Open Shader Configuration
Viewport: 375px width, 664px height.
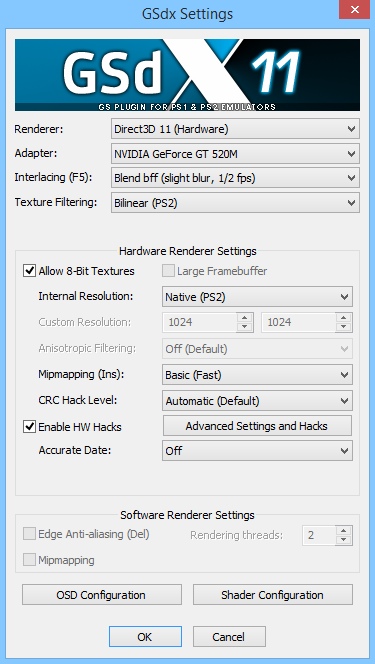[273, 595]
